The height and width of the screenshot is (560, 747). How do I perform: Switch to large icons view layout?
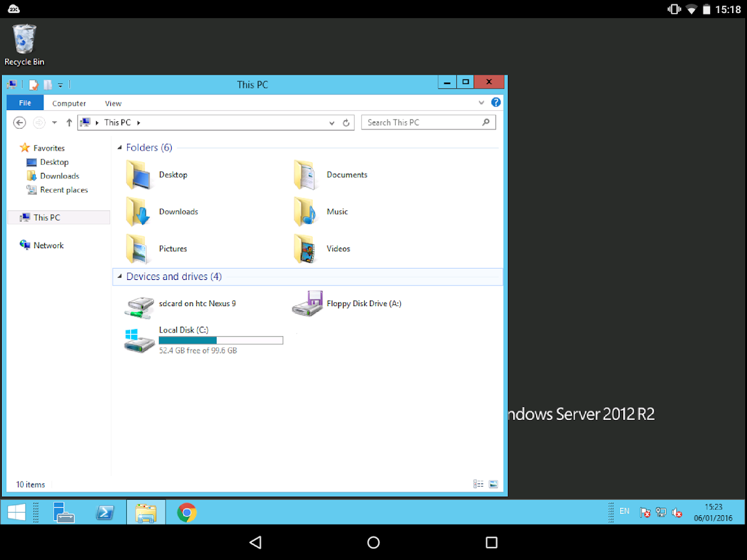pyautogui.click(x=494, y=484)
